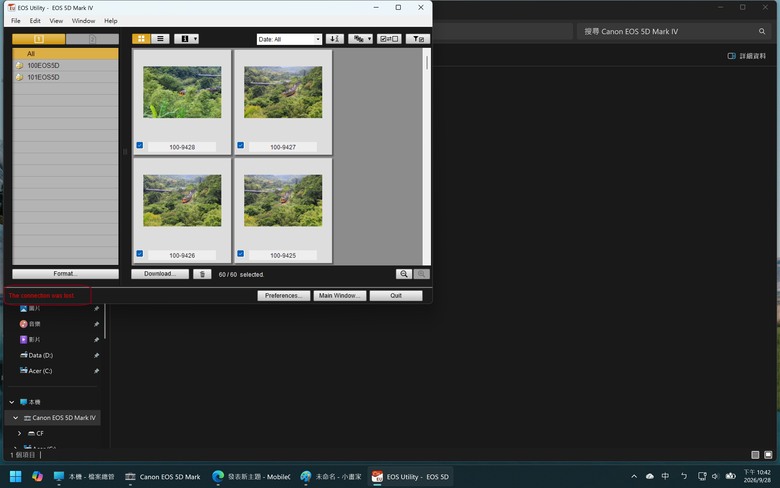Open the taskbar clock and date
This screenshot has height=488, width=780.
point(757,476)
